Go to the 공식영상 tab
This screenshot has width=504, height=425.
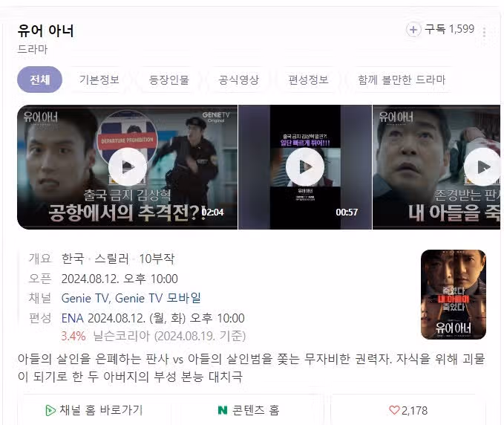click(x=238, y=80)
